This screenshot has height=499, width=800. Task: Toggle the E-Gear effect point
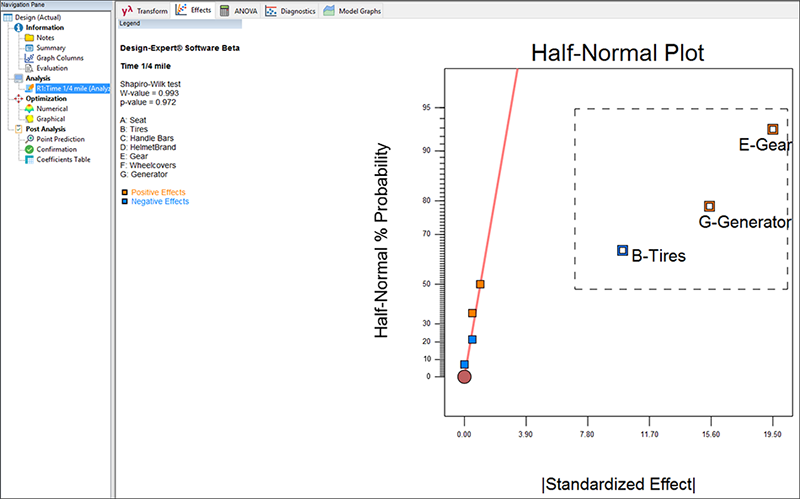772,129
